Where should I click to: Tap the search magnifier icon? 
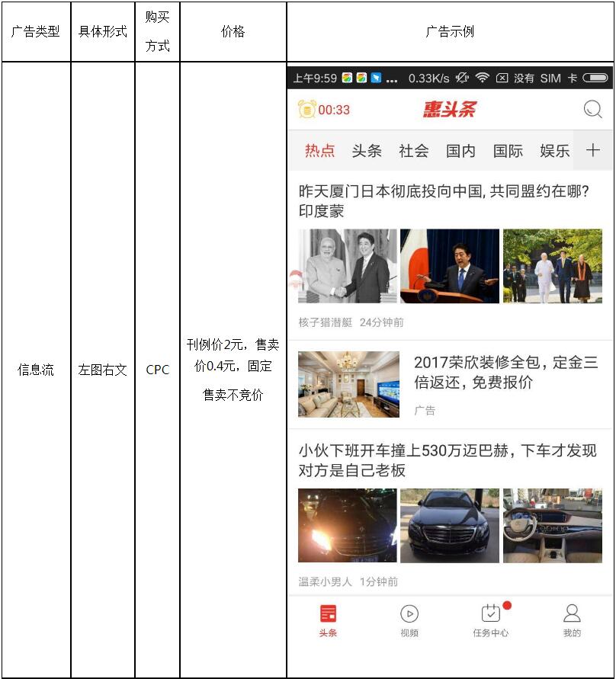[x=592, y=110]
